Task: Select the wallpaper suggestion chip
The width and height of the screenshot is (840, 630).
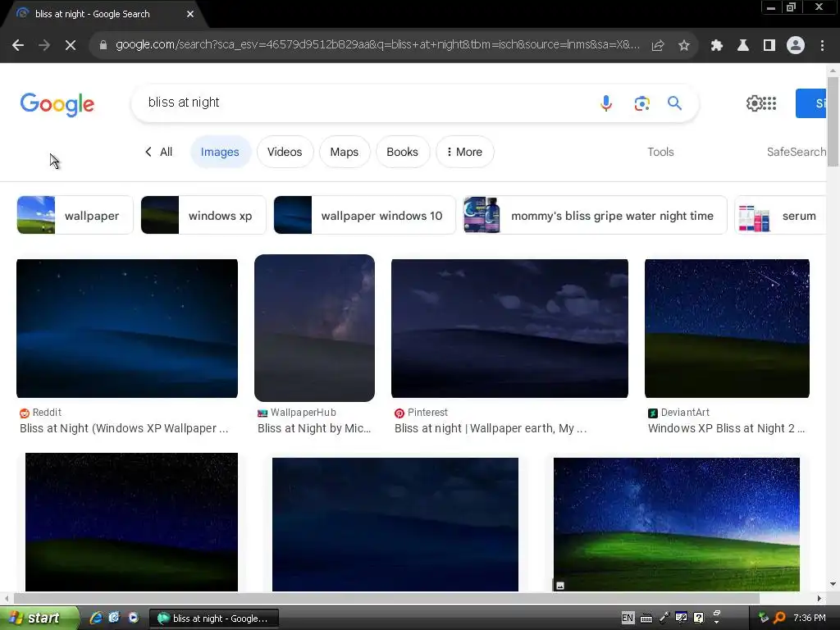Action: tap(75, 216)
